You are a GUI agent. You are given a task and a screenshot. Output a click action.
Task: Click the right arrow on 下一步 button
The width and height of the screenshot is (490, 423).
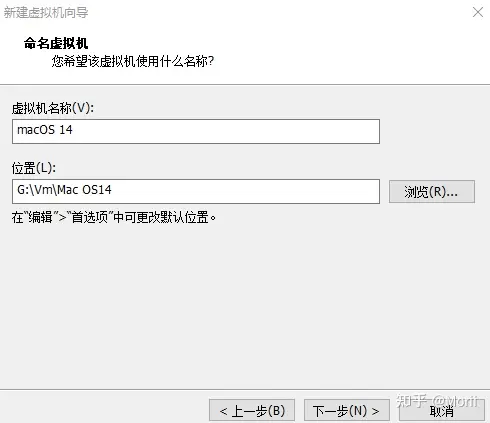(x=375, y=411)
